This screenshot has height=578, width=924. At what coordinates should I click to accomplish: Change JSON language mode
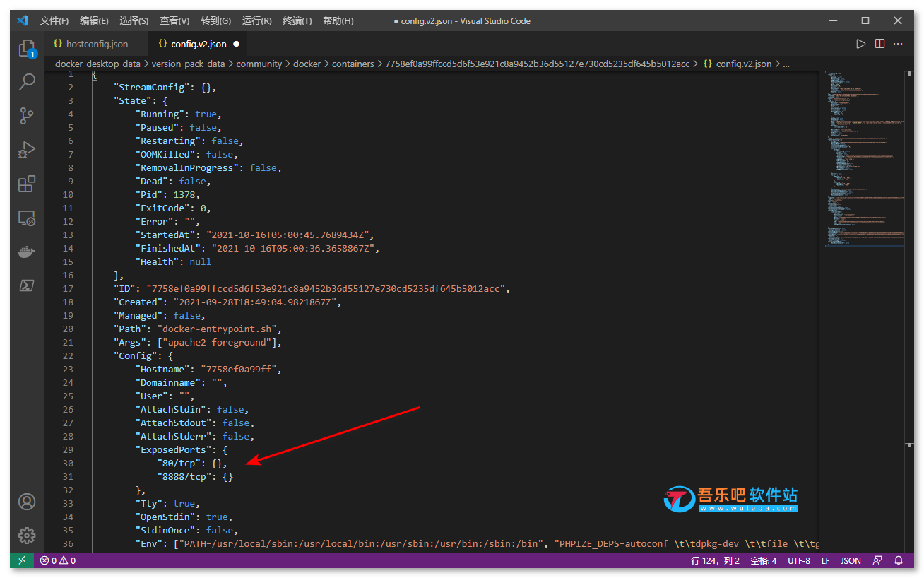tap(851, 560)
